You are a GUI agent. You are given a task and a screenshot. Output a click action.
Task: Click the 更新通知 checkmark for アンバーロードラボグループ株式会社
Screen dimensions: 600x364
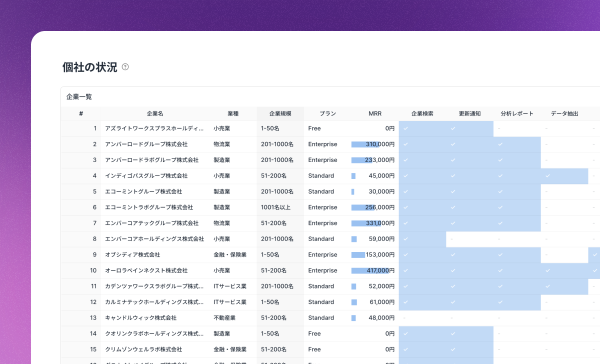coord(453,160)
